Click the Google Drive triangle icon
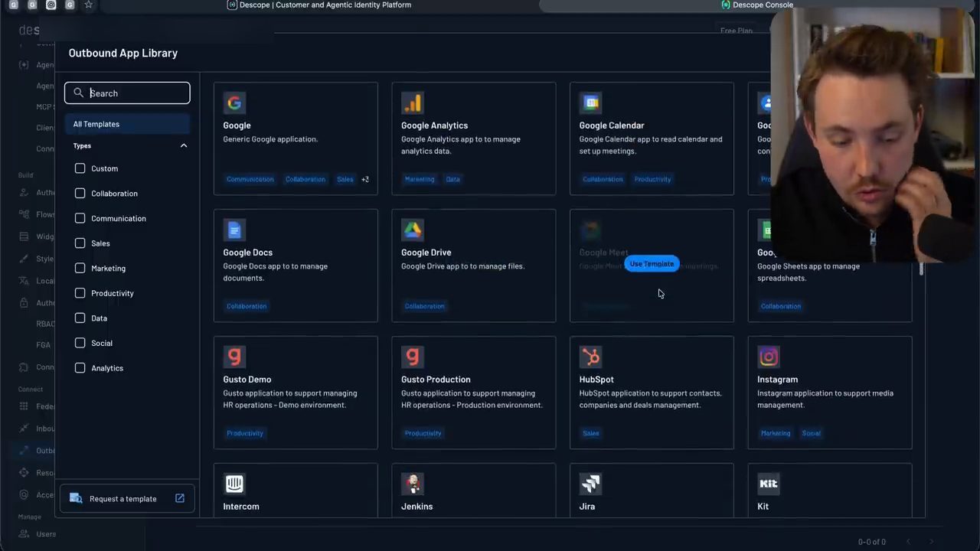This screenshot has height=551, width=980. 413,230
